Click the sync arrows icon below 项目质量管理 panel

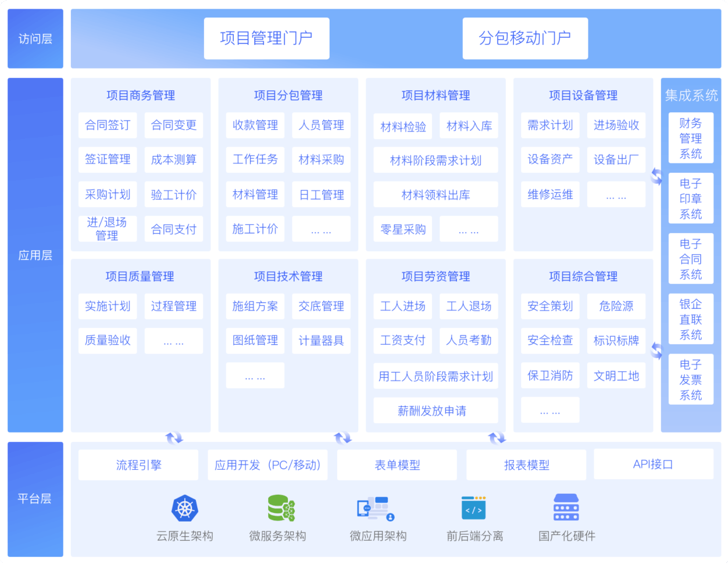174,438
